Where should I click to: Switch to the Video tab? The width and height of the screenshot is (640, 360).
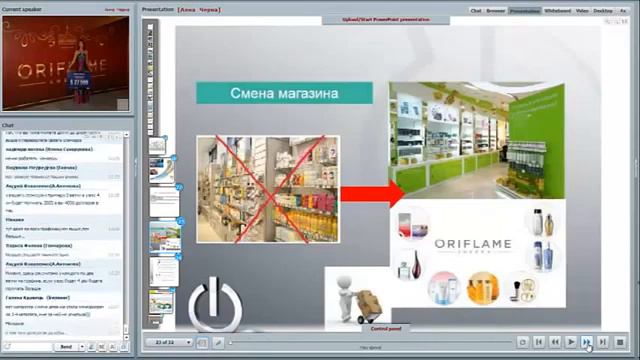(x=582, y=11)
